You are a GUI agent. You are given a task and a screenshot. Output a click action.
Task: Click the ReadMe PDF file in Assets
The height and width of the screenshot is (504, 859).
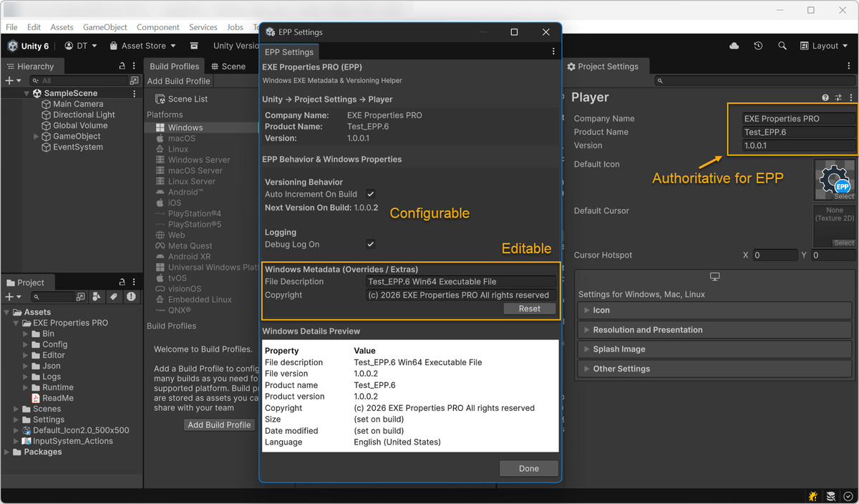point(57,398)
